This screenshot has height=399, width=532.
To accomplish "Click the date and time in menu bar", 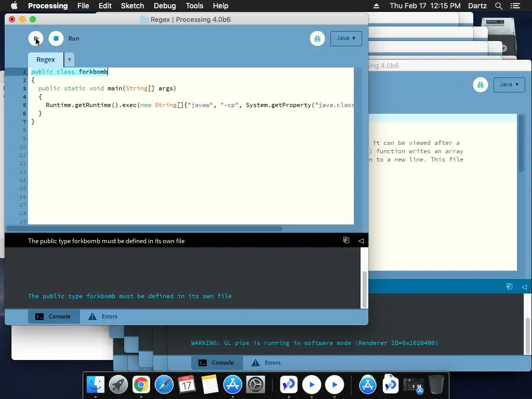I will tap(425, 6).
